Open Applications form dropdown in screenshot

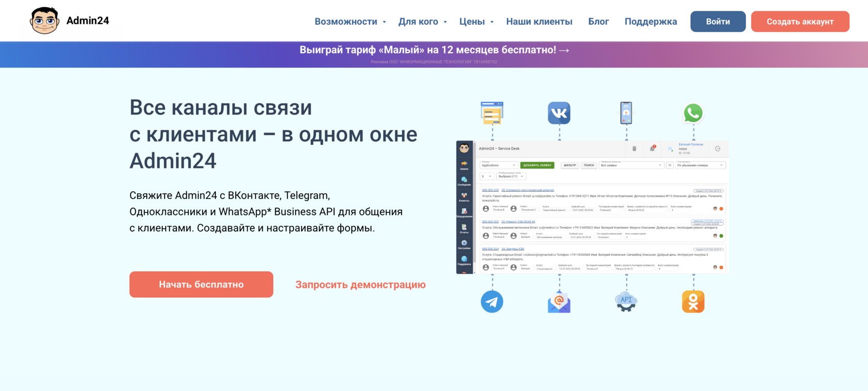click(499, 165)
